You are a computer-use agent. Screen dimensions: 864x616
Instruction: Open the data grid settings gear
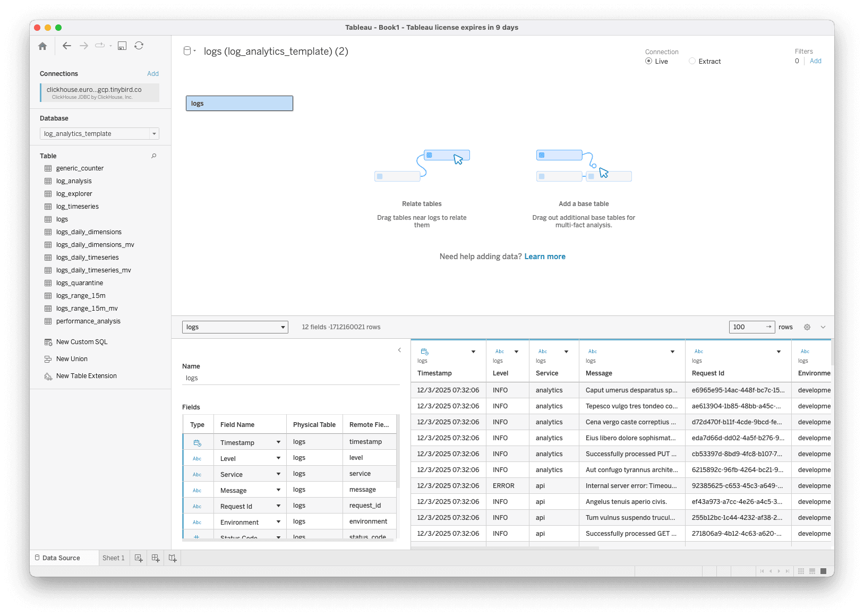click(807, 327)
